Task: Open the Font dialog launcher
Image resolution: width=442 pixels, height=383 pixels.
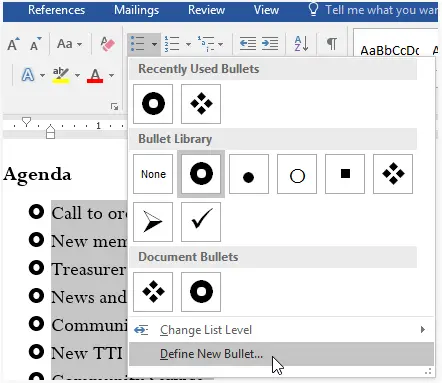Action: click(x=114, y=107)
